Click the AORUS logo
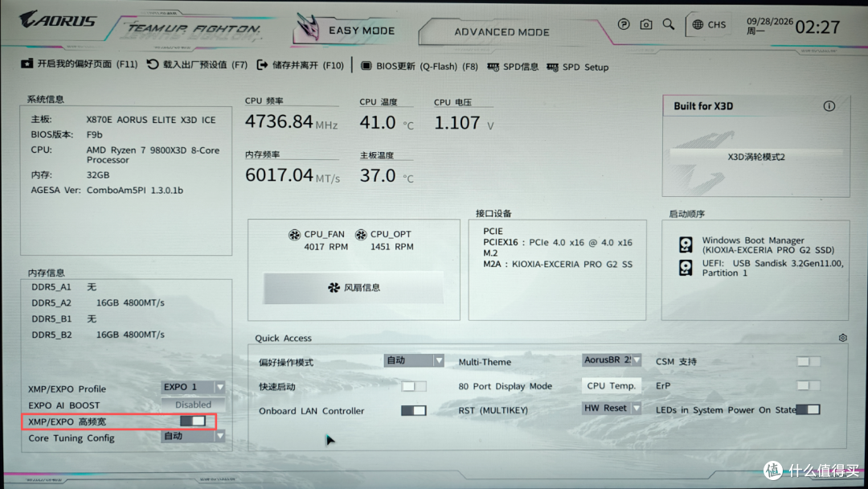Image resolution: width=868 pixels, height=489 pixels. pyautogui.click(x=58, y=20)
